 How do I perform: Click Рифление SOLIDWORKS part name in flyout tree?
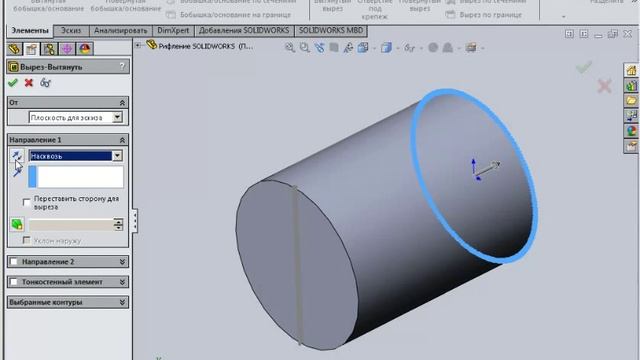[205, 46]
